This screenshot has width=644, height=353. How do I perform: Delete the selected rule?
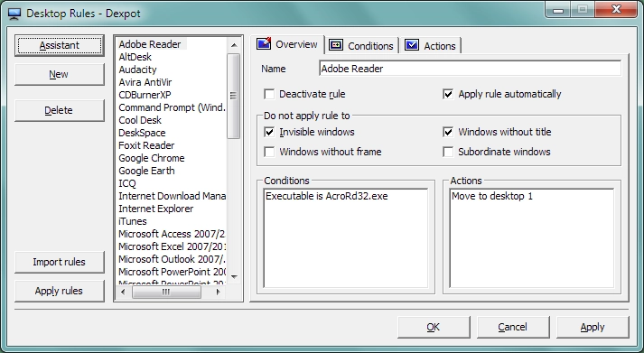(x=60, y=110)
